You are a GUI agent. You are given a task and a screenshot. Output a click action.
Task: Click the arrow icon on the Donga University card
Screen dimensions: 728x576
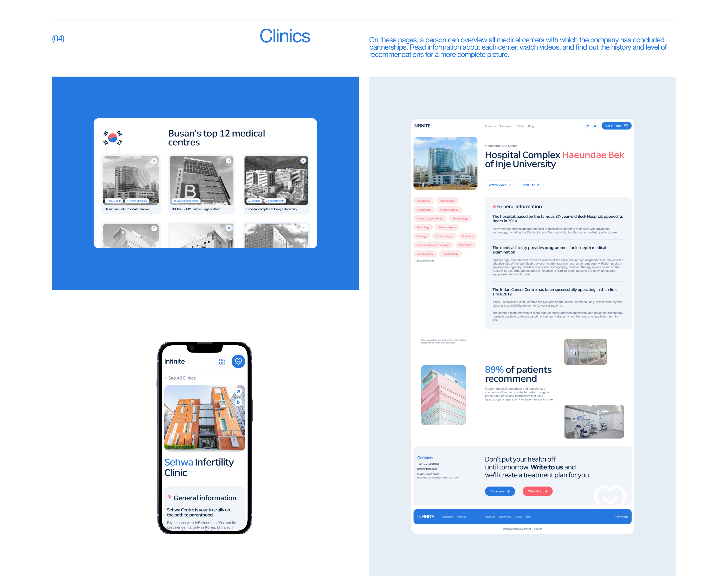coord(303,160)
